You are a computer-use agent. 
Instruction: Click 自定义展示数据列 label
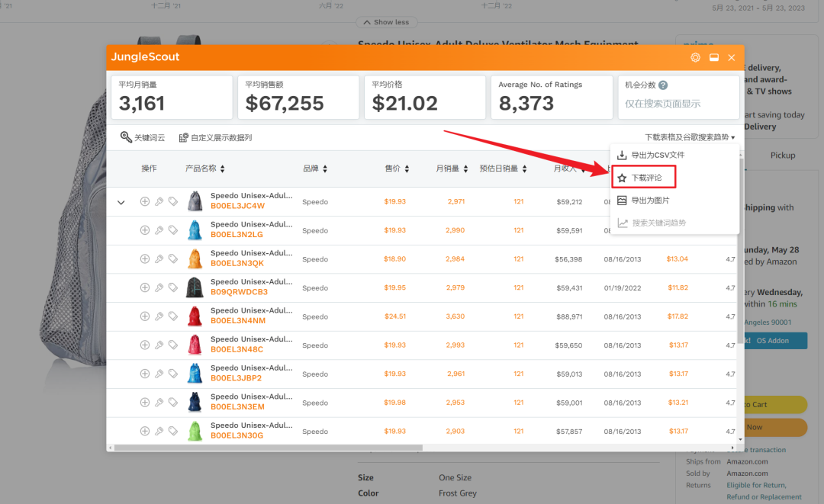click(x=221, y=137)
